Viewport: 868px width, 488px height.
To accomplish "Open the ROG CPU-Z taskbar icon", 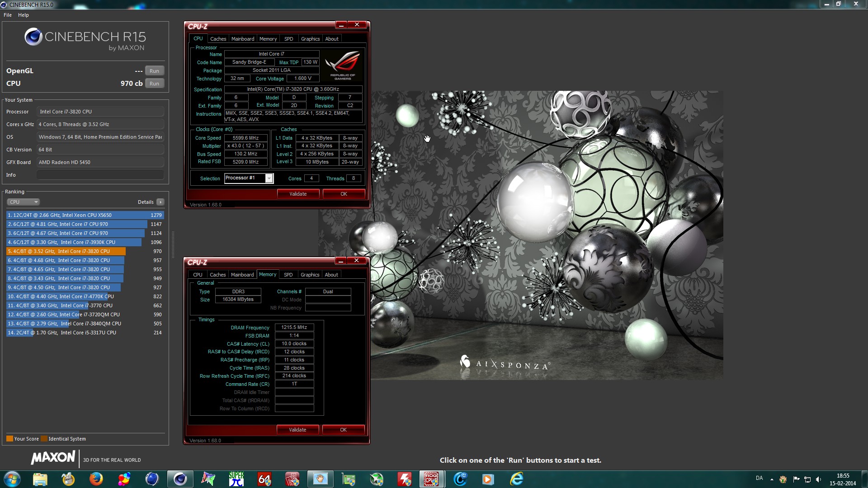I will pyautogui.click(x=431, y=479).
